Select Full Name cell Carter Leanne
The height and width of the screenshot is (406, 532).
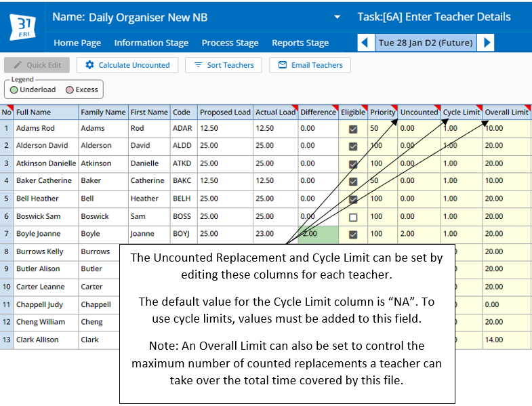pos(46,287)
